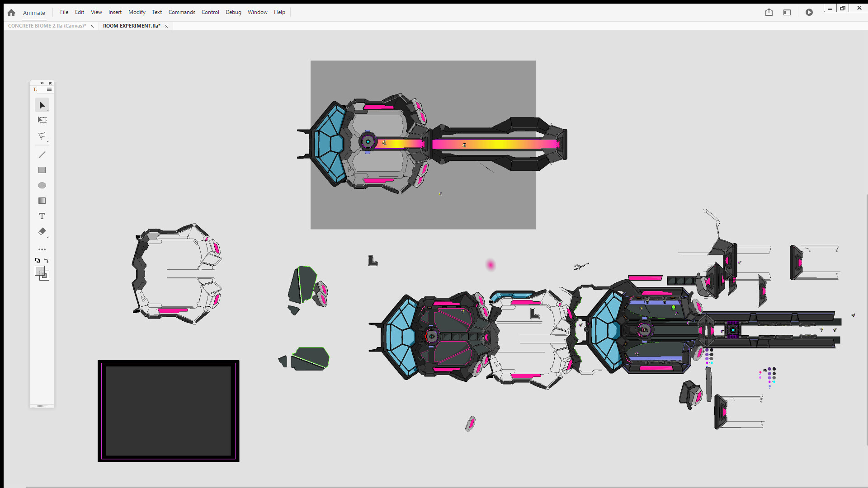Click the Quick Share and Publish button

(769, 13)
